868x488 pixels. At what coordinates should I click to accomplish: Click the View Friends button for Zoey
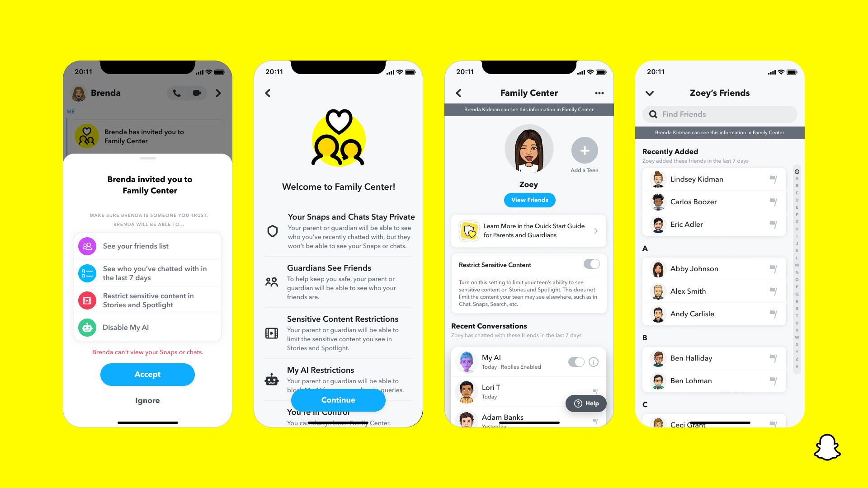(529, 200)
